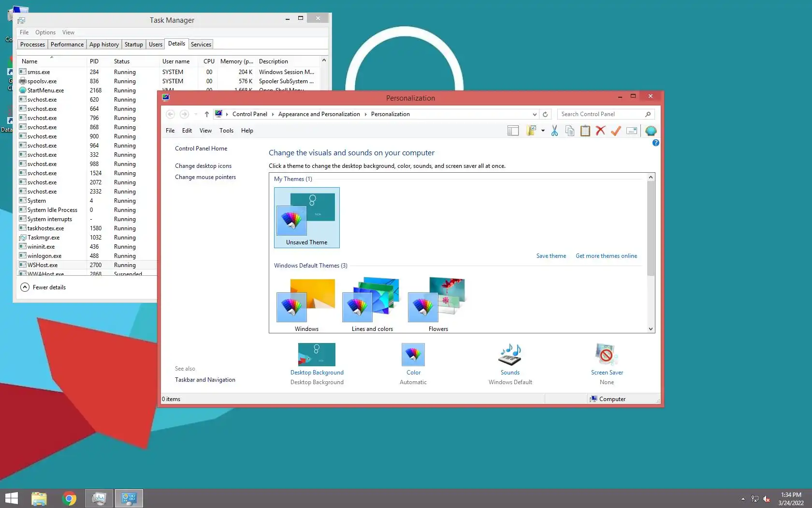Open the view settings dropdown arrow
Viewport: 812px width, 508px height.
tap(543, 131)
